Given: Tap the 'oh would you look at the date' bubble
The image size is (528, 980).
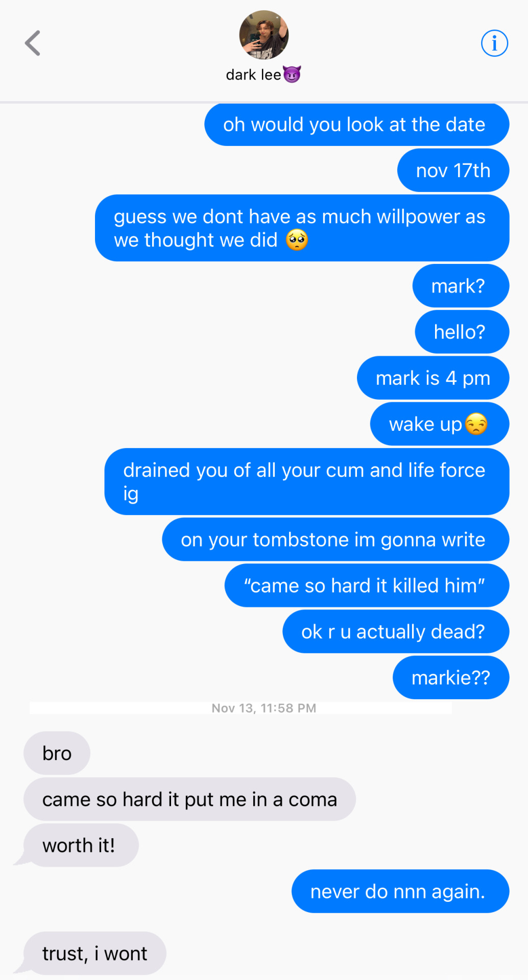Looking at the screenshot, I should (356, 125).
